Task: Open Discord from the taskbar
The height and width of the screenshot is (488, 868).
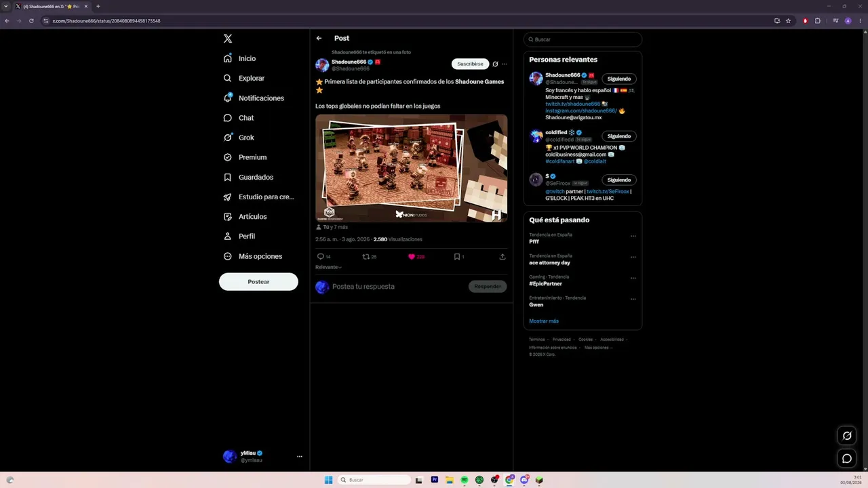Action: click(x=524, y=480)
